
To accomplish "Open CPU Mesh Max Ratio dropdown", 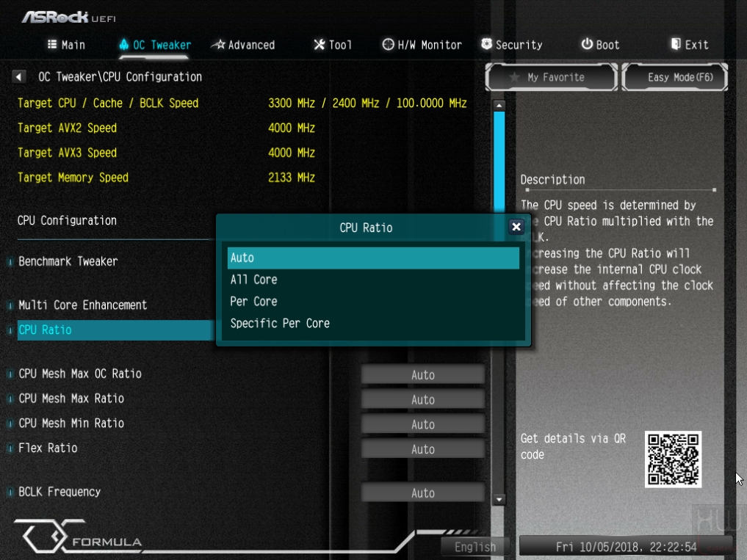I will (x=423, y=399).
